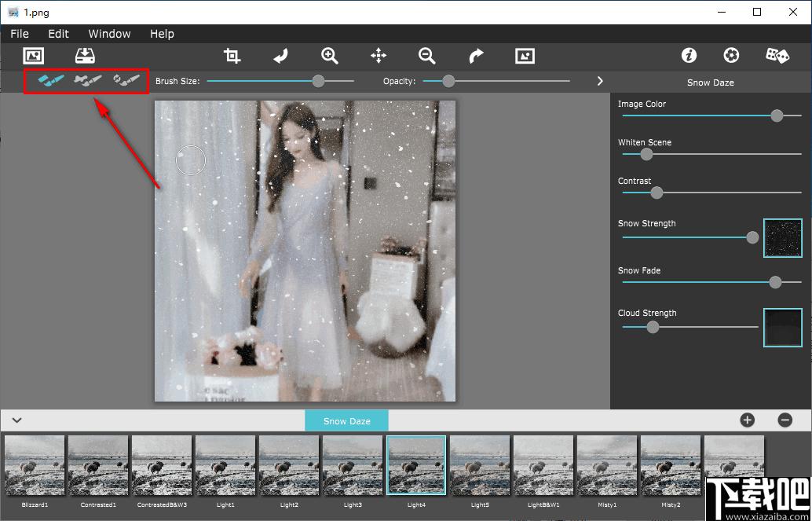Image resolution: width=812 pixels, height=521 pixels.
Task: Close the 1.png window
Action: pos(793,13)
